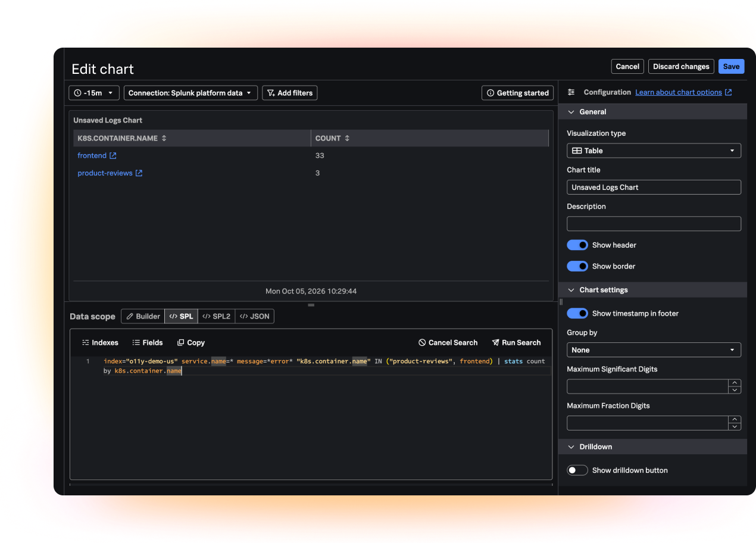Click line number 1 in editor
This screenshot has width=756, height=543.
(88, 361)
